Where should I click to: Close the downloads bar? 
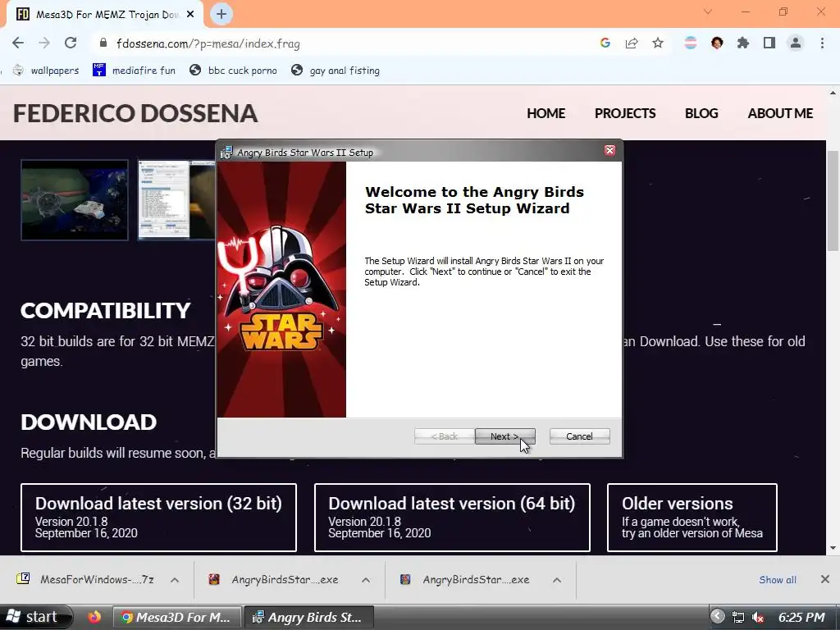tap(825, 579)
